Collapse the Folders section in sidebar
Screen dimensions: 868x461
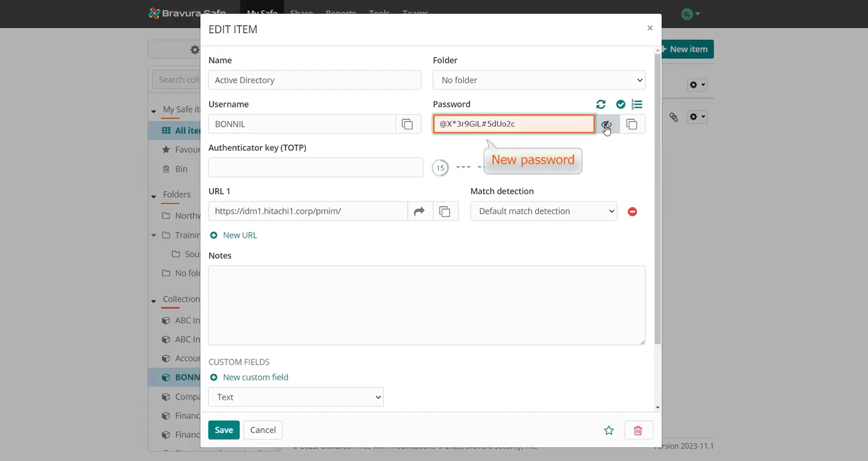click(154, 196)
